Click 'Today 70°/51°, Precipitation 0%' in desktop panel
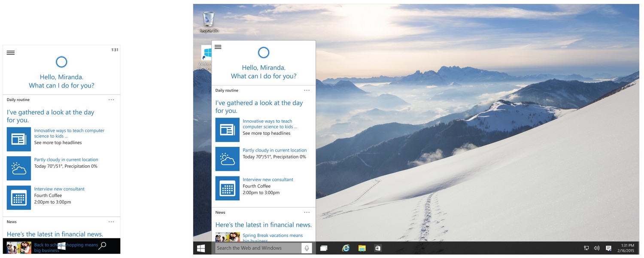The image size is (644, 258). (274, 157)
